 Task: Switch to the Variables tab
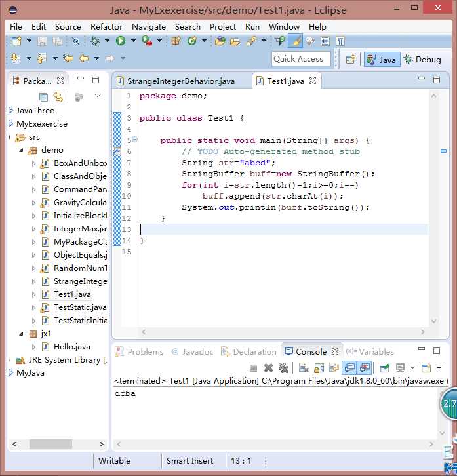(370, 352)
